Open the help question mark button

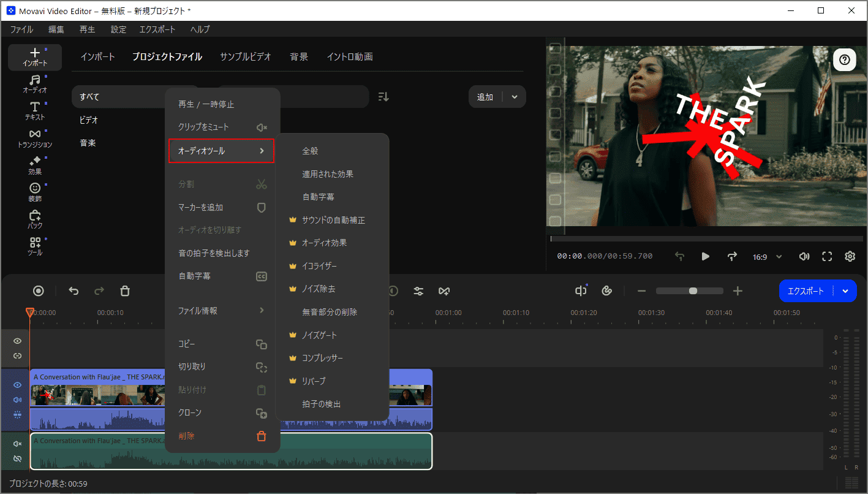[845, 60]
